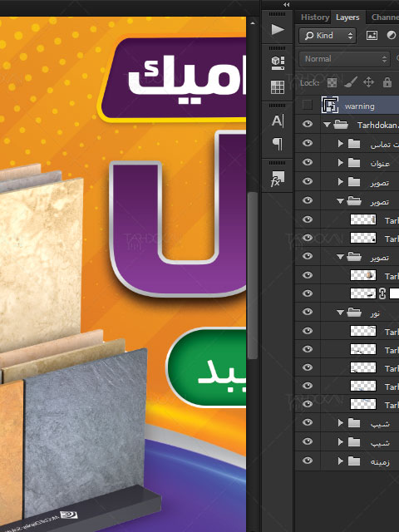The height and width of the screenshot is (532, 399).
Task: Open the Styles panel fx icon
Action: 278,179
